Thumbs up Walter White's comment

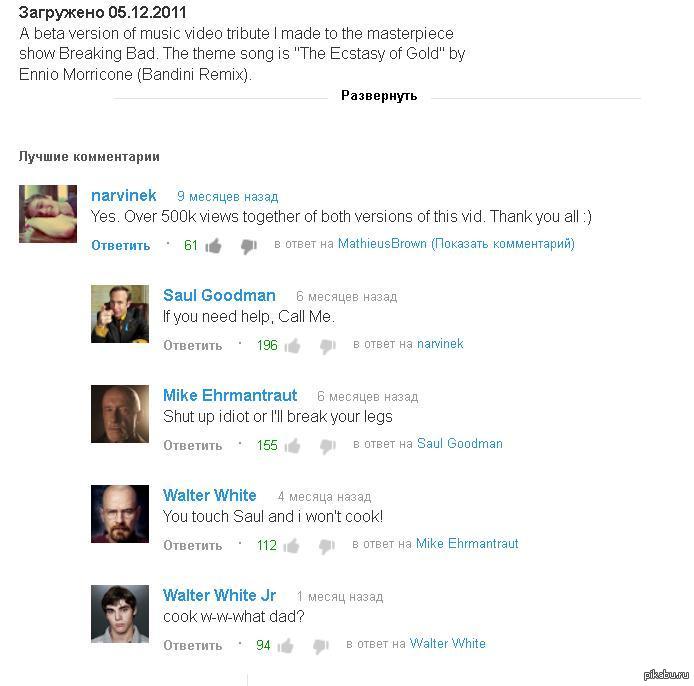[x=291, y=546]
